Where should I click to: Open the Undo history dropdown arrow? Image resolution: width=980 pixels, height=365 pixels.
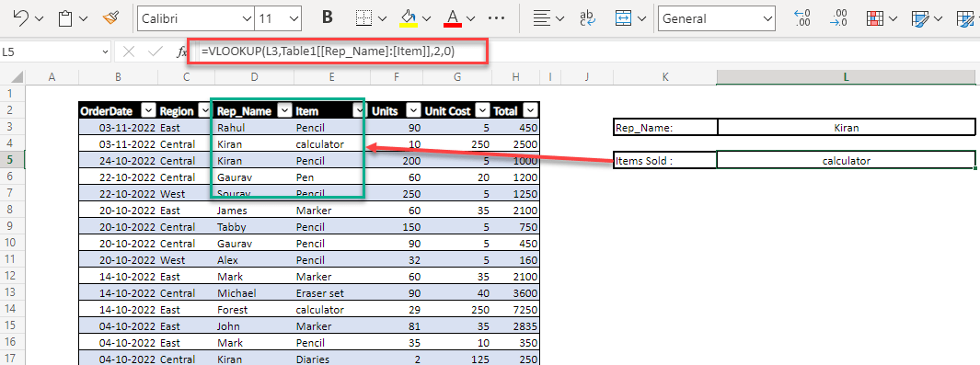(x=40, y=18)
